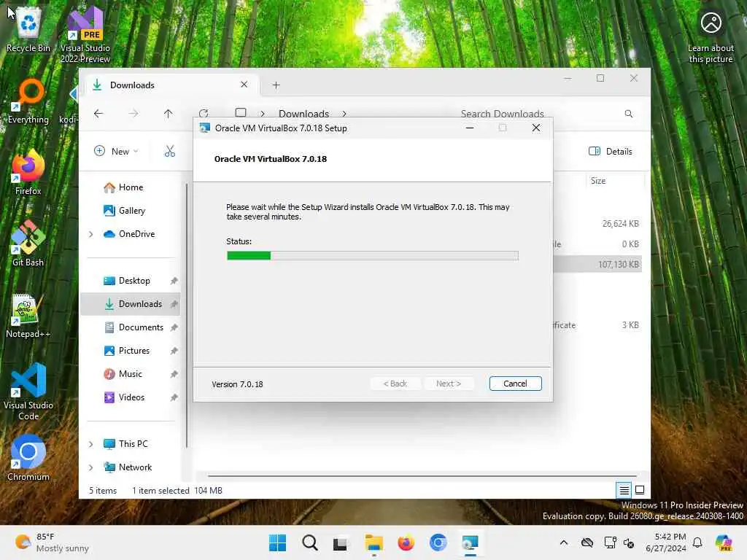This screenshot has height=560, width=747.
Task: Open the clock and date flyout
Action: pos(666,542)
